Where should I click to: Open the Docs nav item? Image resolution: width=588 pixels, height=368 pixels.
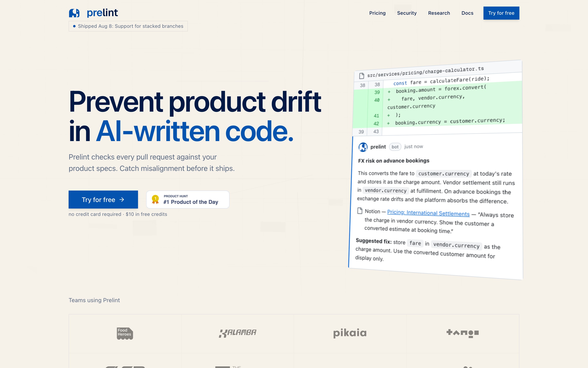tap(467, 13)
